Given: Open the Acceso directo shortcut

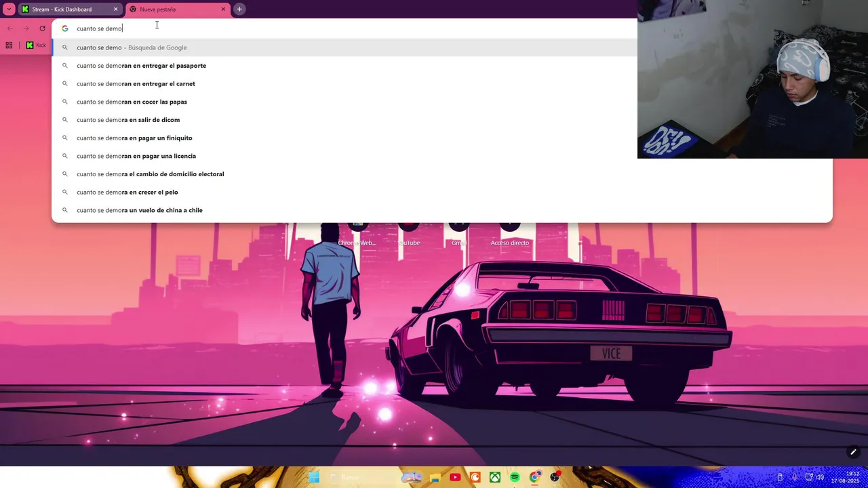Looking at the screenshot, I should point(510,234).
